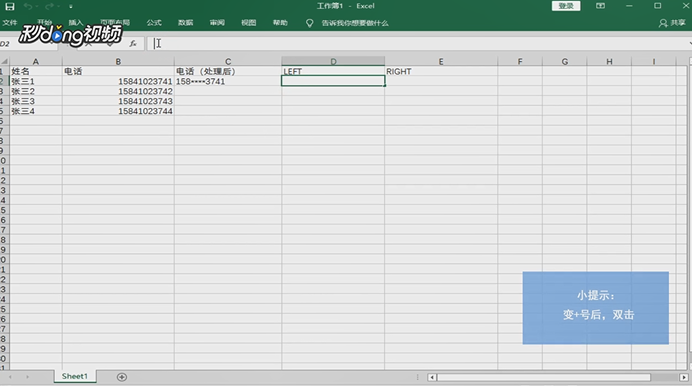
Task: Select column H header
Action: tap(609, 61)
